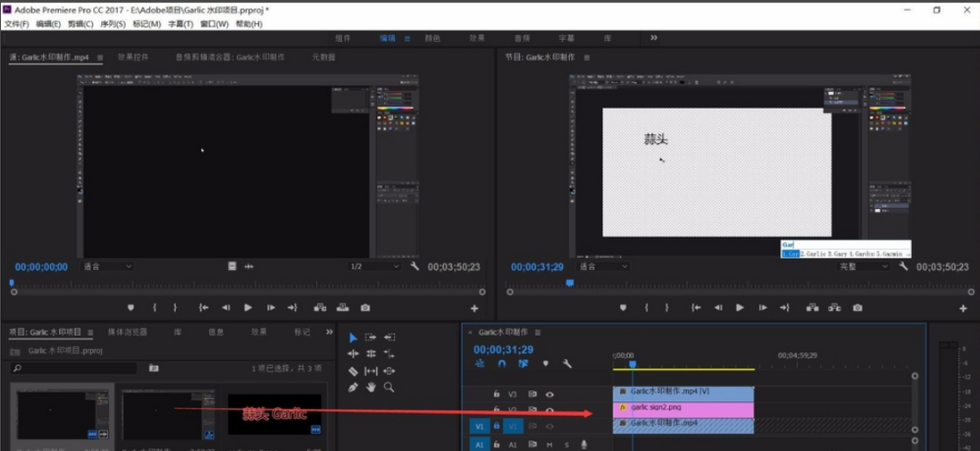Expand the overflow workspaces chevron in top bar
This screenshot has height=451, width=980.
click(x=654, y=38)
